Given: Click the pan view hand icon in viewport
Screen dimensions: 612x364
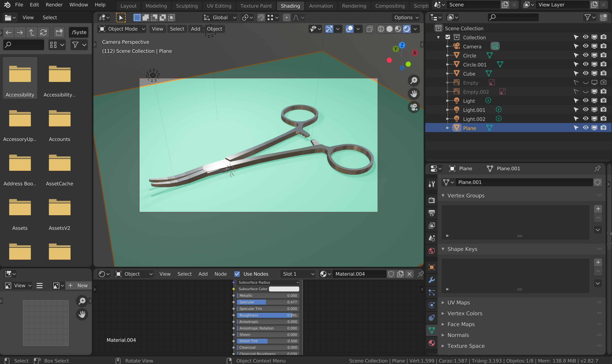Looking at the screenshot, I should tap(414, 94).
